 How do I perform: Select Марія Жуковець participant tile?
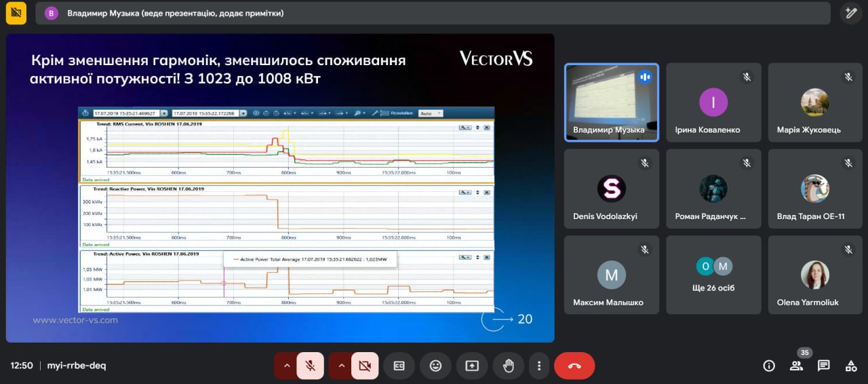815,102
